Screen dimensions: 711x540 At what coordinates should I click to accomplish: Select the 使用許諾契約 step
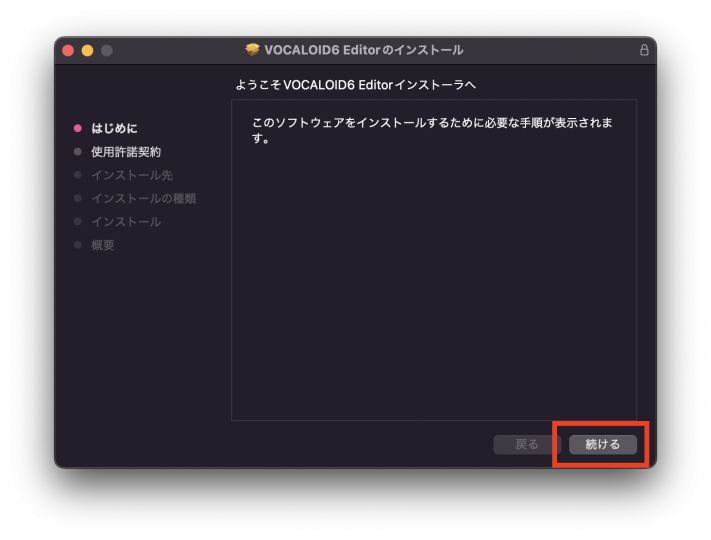point(125,152)
